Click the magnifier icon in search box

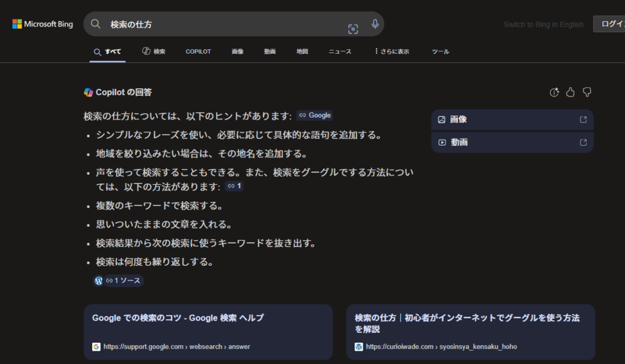(x=96, y=24)
